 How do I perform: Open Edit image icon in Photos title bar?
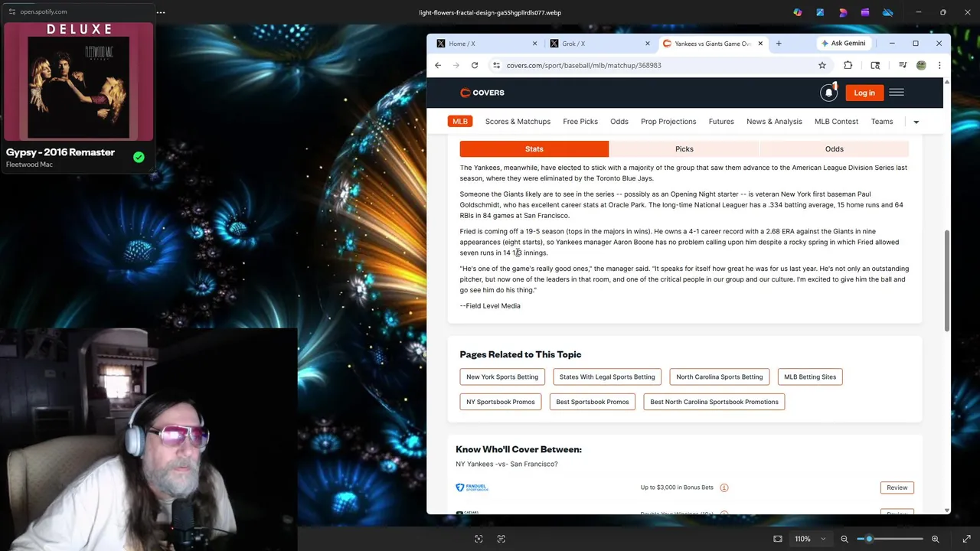820,12
